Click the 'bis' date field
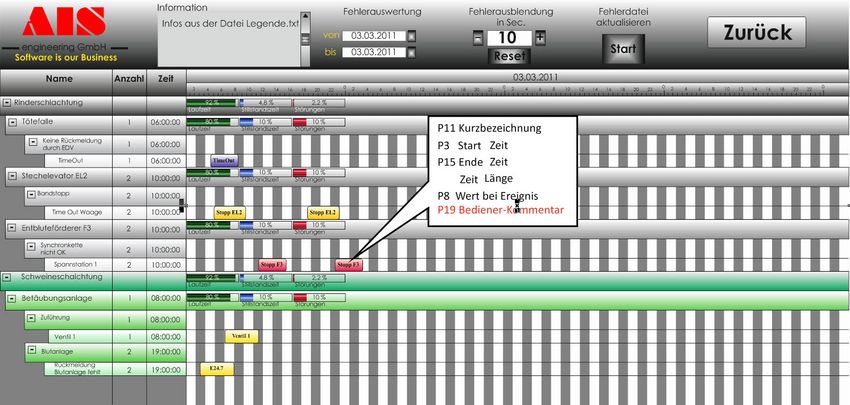The width and height of the screenshot is (850, 405). (x=374, y=52)
